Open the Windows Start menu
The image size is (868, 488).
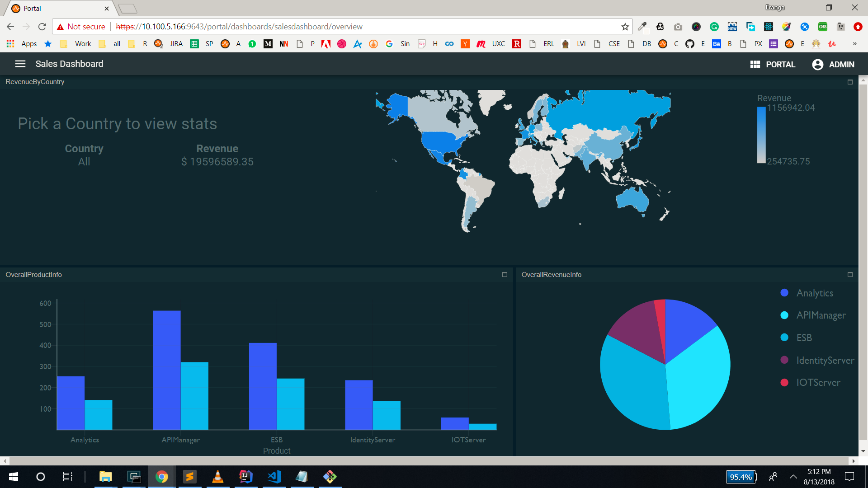point(14,477)
